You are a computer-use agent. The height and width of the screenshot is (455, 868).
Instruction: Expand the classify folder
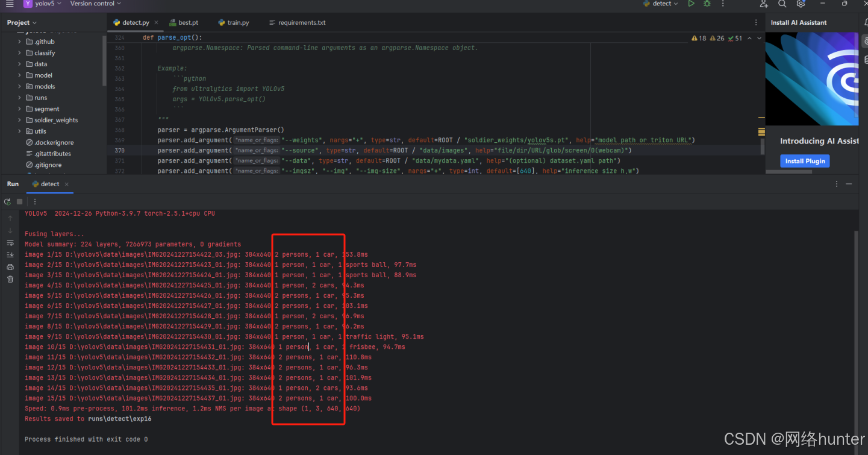pos(20,53)
